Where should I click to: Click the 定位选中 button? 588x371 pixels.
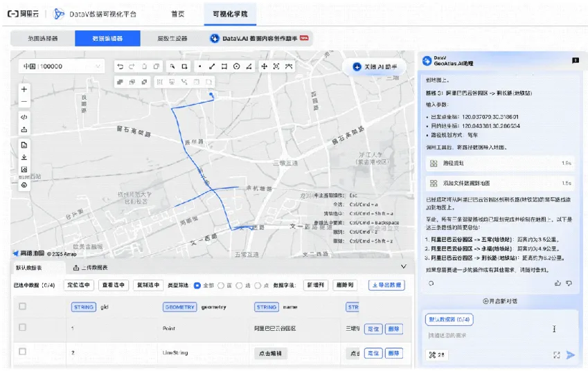[78, 284]
